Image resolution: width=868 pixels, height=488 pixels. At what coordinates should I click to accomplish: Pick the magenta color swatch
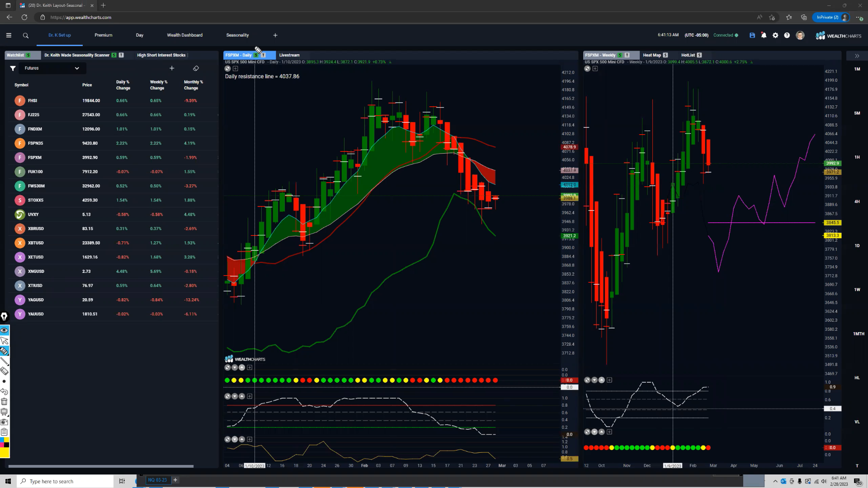2,445
